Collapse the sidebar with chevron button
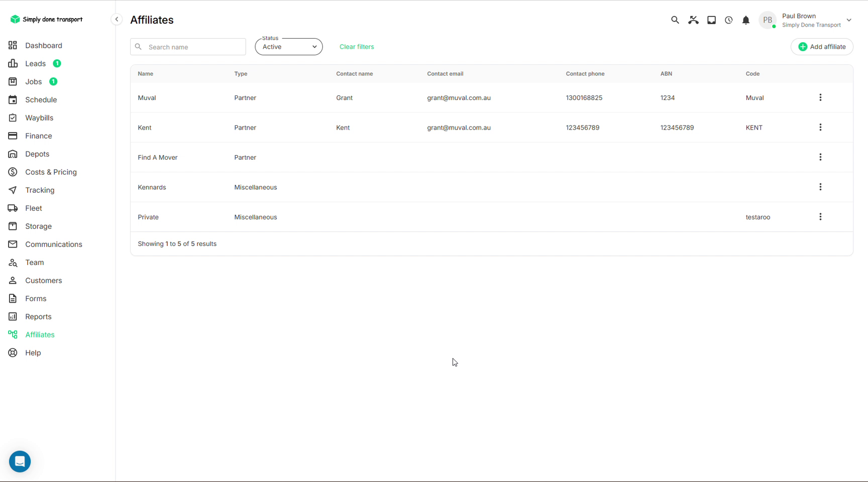Screen dimensions: 868x482 coord(117,20)
